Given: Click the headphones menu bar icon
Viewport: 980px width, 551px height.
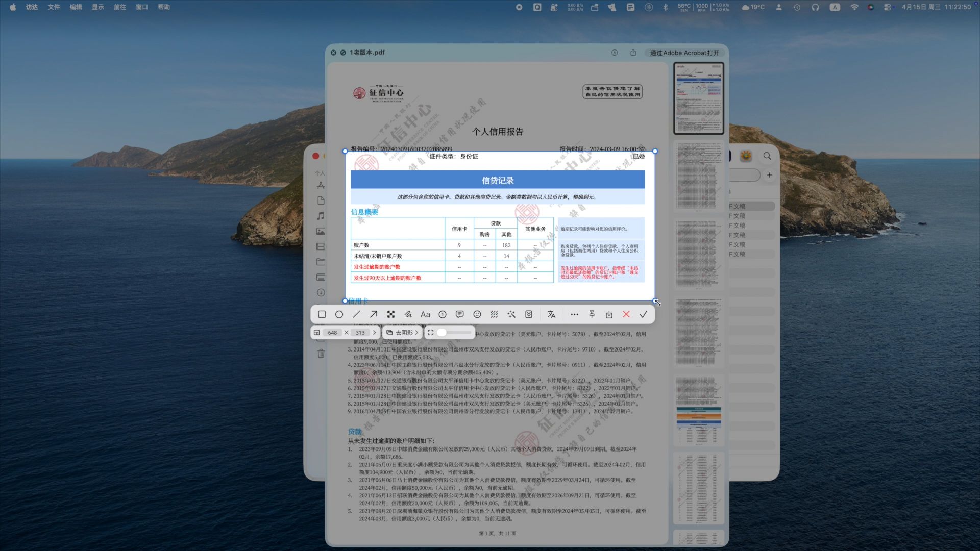Looking at the screenshot, I should (x=815, y=7).
